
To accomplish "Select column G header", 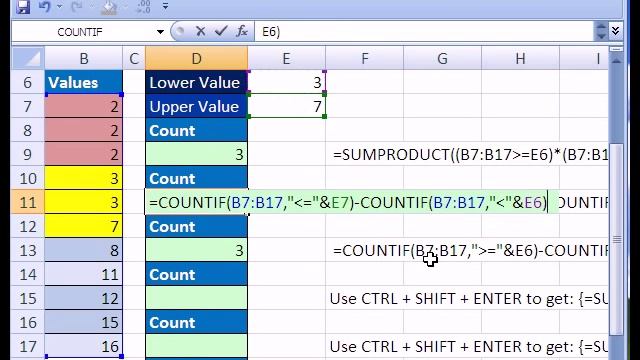I will point(442,59).
